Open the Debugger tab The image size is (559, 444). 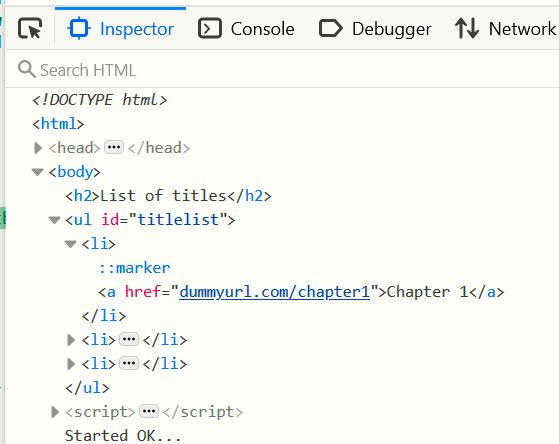[375, 29]
